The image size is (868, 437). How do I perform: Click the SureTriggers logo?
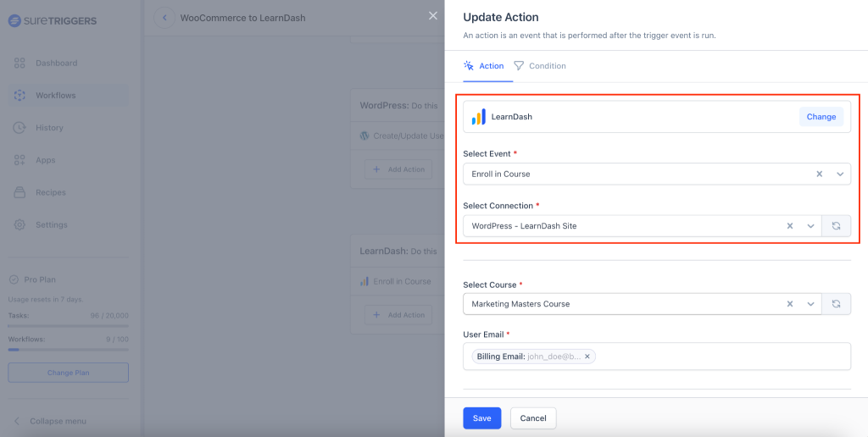click(53, 20)
